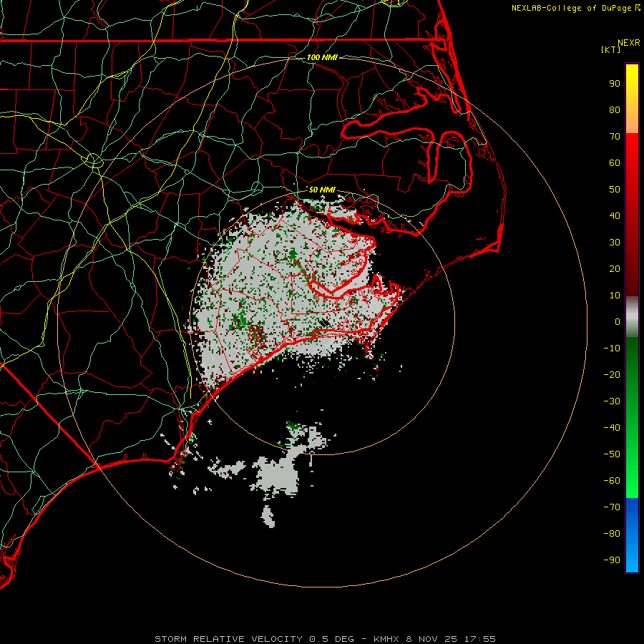Click the 50 NMI range ring label

322,190
